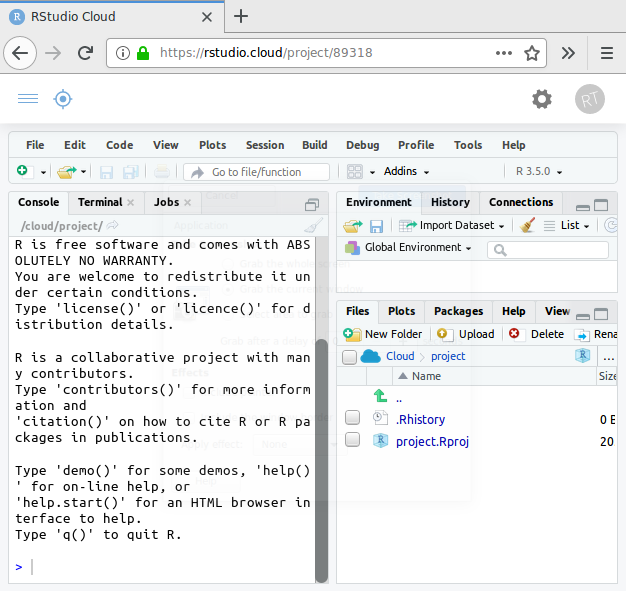Open RStudio Cloud navigation sidebar menu
Viewport: 626px width, 591px height.
coord(28,99)
